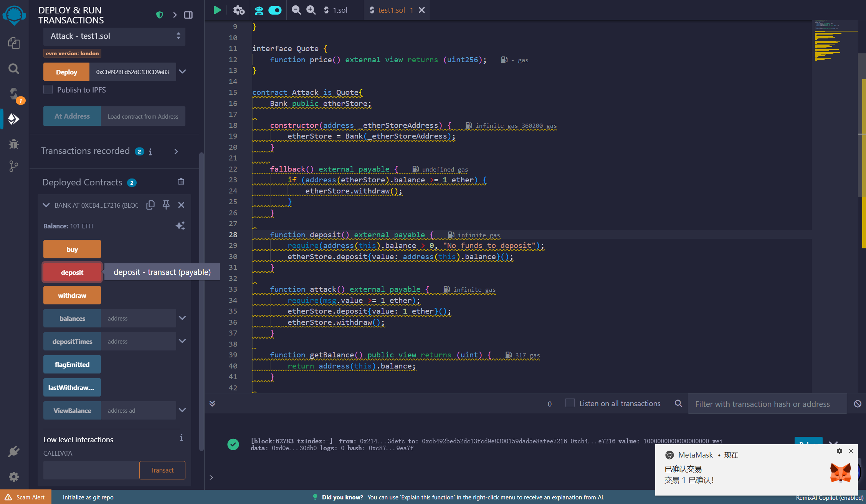Open the Git source control sidebar icon
Viewport: 866px width, 504px height.
[x=14, y=166]
